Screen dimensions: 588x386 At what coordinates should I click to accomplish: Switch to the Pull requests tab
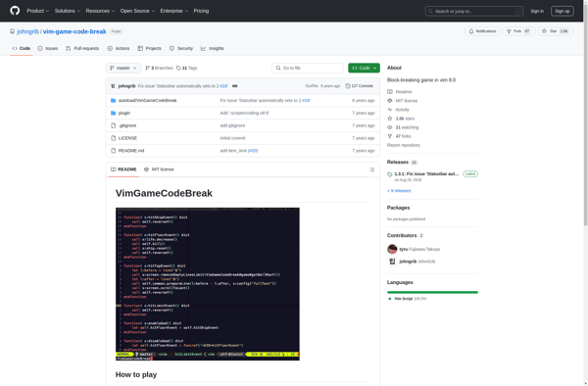coord(82,48)
